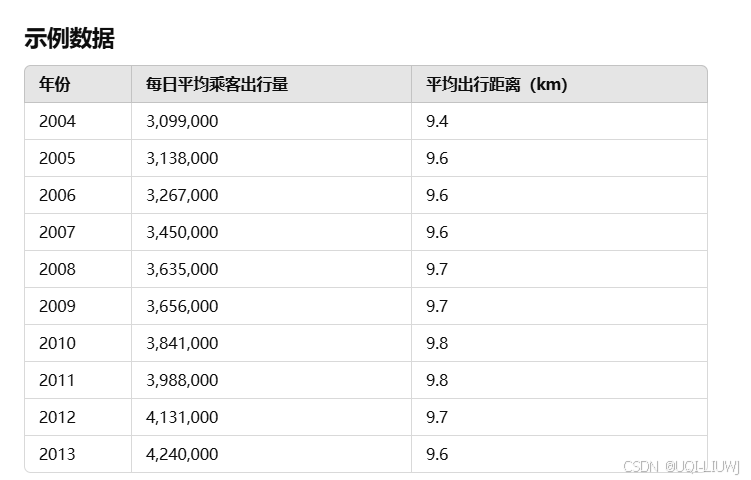Select the 3,988,000 cell

(182, 381)
